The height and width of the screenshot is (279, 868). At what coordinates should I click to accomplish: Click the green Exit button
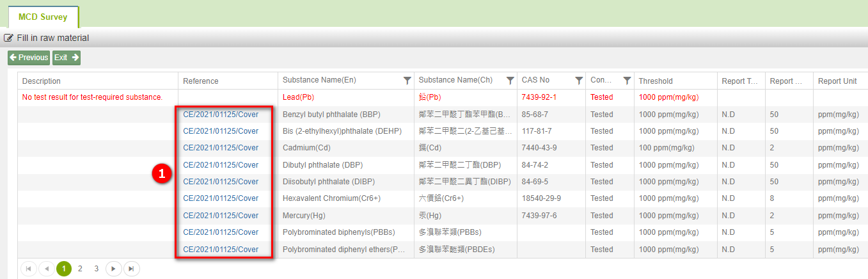tap(66, 58)
